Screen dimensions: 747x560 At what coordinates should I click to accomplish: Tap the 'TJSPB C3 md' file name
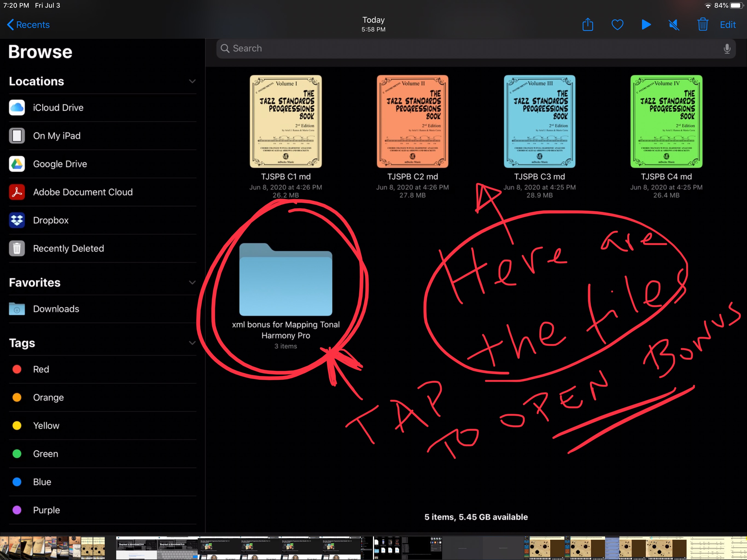coord(540,177)
